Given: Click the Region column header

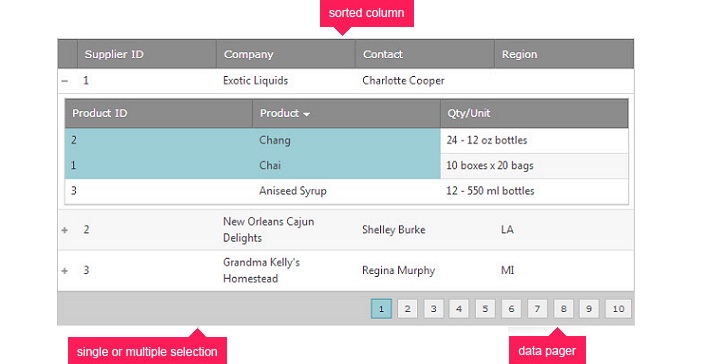Looking at the screenshot, I should (x=564, y=54).
